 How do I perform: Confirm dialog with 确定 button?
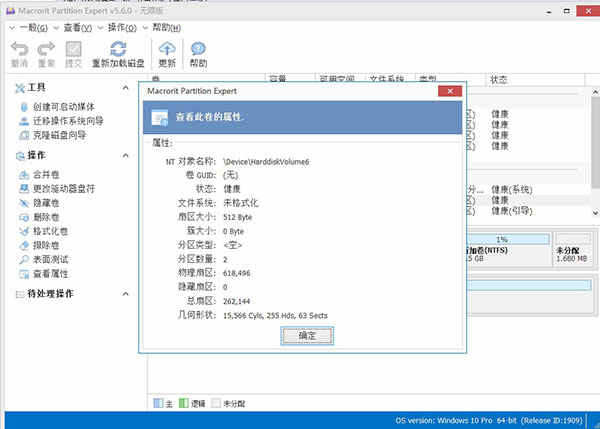[307, 336]
